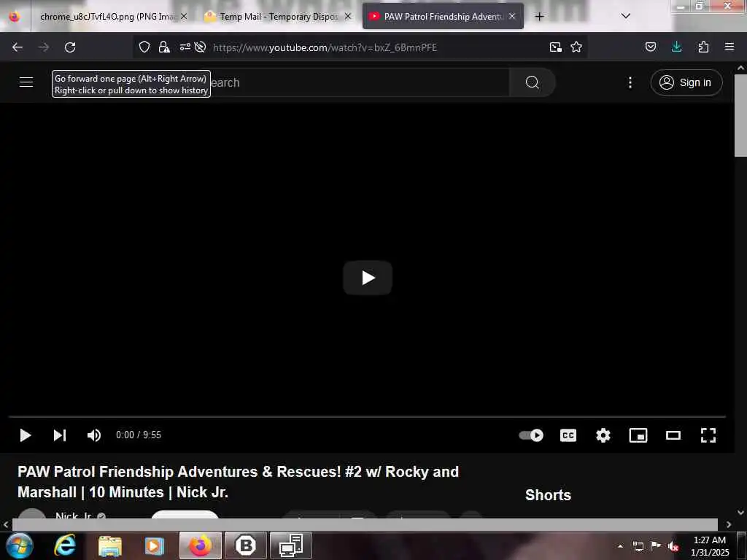Image resolution: width=747 pixels, height=560 pixels.
Task: Switch to theater mode
Action: tap(673, 435)
